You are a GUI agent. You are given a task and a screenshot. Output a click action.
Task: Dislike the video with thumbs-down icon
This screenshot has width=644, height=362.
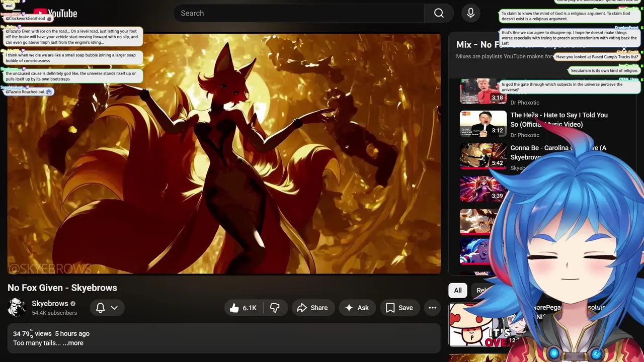click(275, 308)
